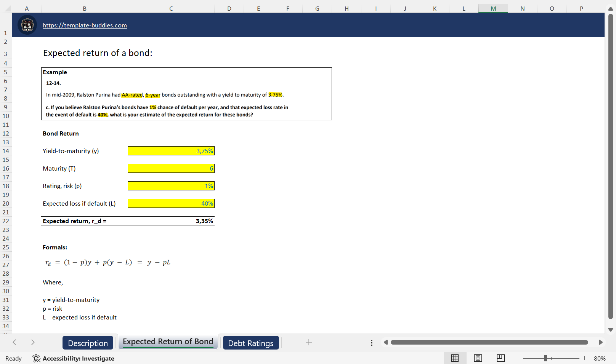Viewport: 616px width, 364px height.
Task: Open the sheet options via the kebab menu
Action: point(371,342)
